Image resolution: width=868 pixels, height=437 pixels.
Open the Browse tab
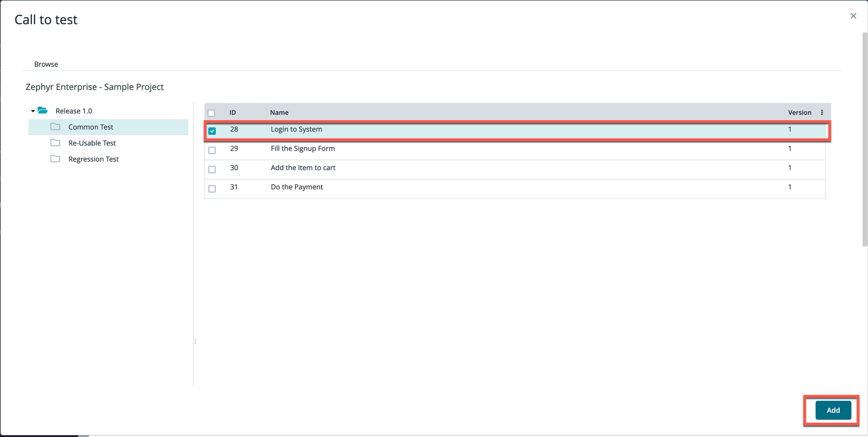[46, 64]
